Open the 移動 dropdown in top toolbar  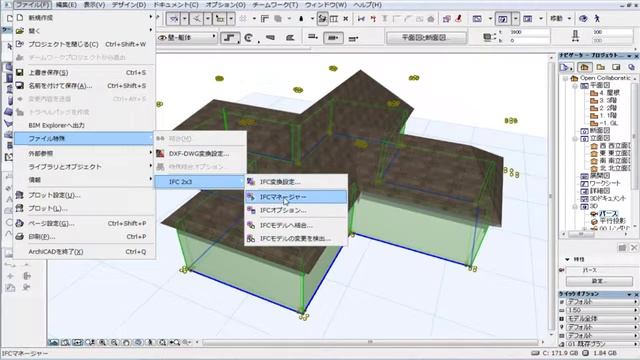[561, 18]
